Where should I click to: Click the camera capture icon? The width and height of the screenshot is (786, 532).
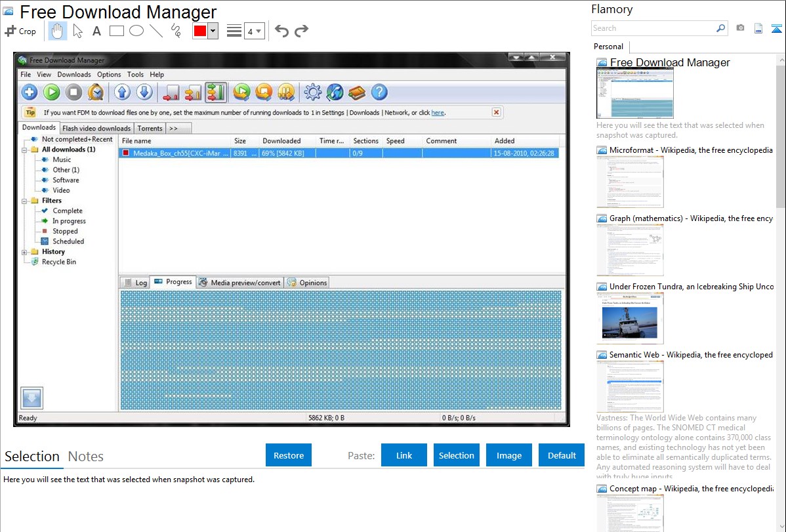click(x=740, y=28)
